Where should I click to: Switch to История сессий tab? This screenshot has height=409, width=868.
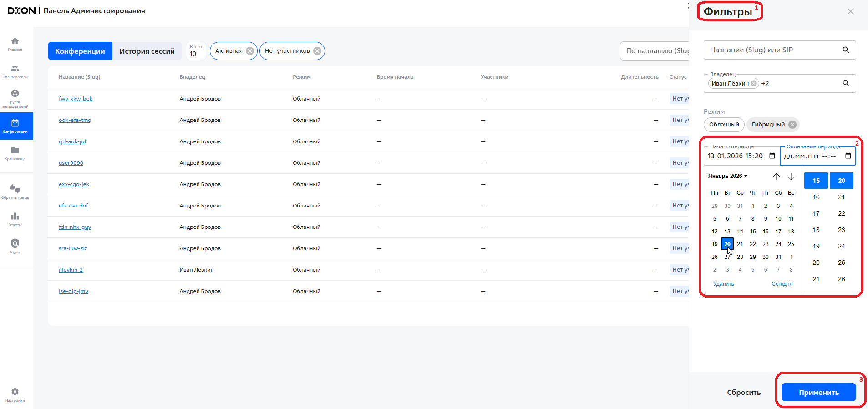147,51
